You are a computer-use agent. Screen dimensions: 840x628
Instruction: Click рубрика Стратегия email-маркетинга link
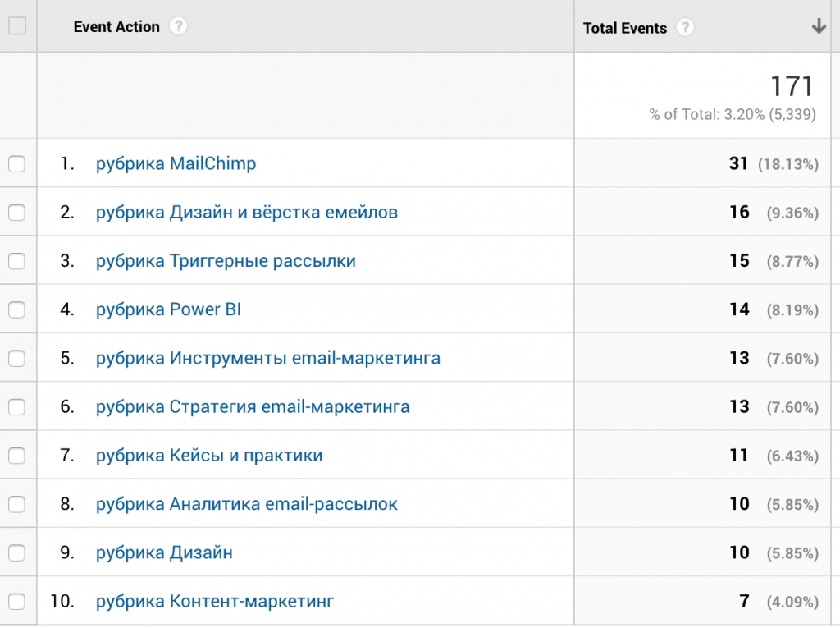(253, 406)
